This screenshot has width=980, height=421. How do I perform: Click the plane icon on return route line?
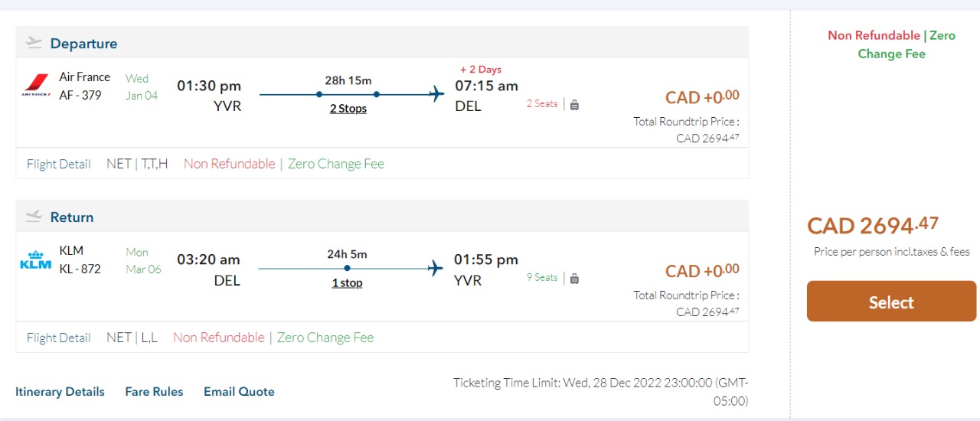point(436,269)
